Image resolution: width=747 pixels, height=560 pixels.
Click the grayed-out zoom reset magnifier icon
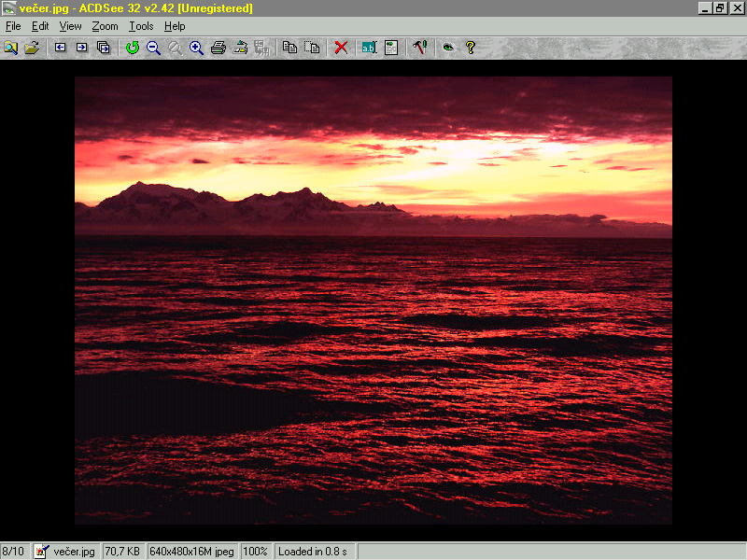[175, 48]
